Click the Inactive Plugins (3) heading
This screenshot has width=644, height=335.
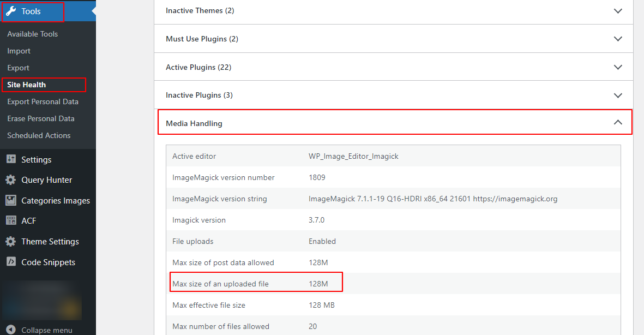point(199,95)
